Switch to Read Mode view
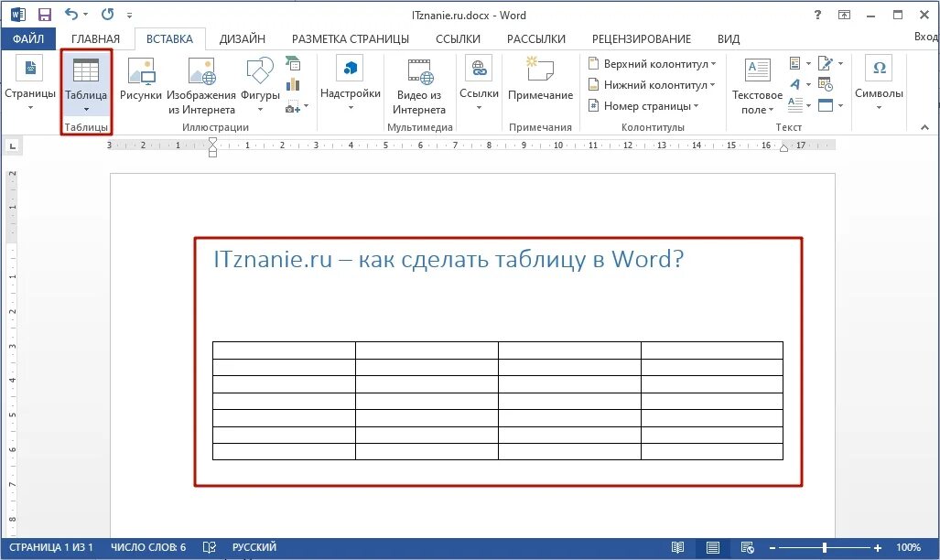 click(677, 547)
